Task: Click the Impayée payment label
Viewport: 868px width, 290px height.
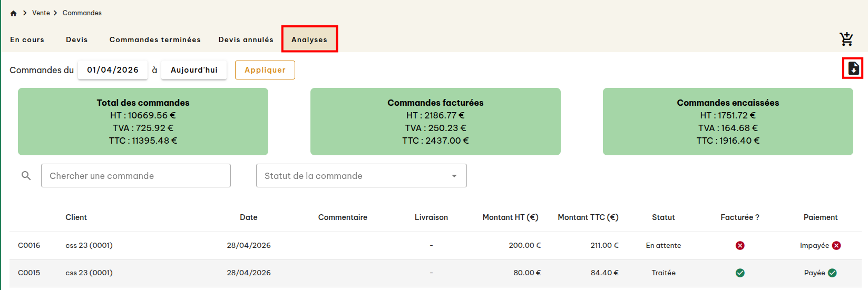Action: pos(814,246)
